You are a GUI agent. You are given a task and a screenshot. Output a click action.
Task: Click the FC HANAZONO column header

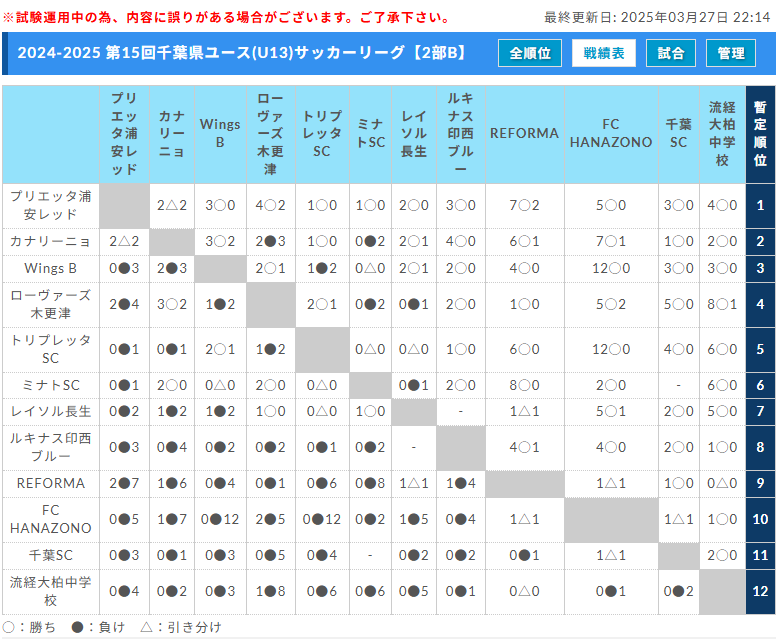(611, 134)
